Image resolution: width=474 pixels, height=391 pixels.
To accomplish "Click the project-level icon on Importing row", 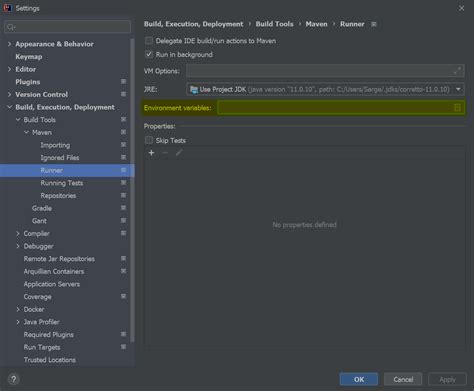I will click(123, 145).
